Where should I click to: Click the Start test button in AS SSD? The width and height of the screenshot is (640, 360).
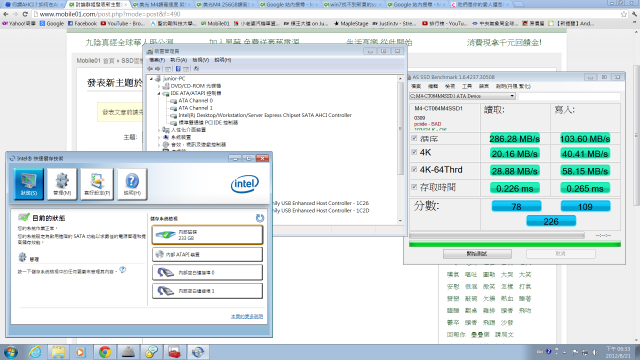(x=477, y=254)
